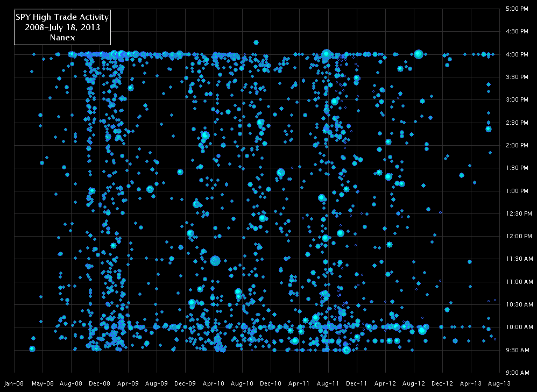Image resolution: width=537 pixels, height=392 pixels.
Task: Click the Jan-08 date axis label
Action: (x=14, y=383)
